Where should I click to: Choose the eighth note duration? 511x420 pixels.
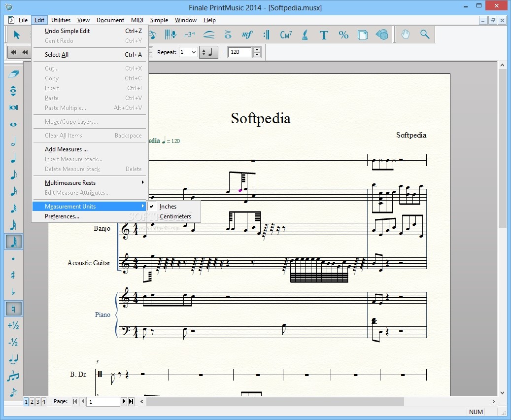click(13, 175)
